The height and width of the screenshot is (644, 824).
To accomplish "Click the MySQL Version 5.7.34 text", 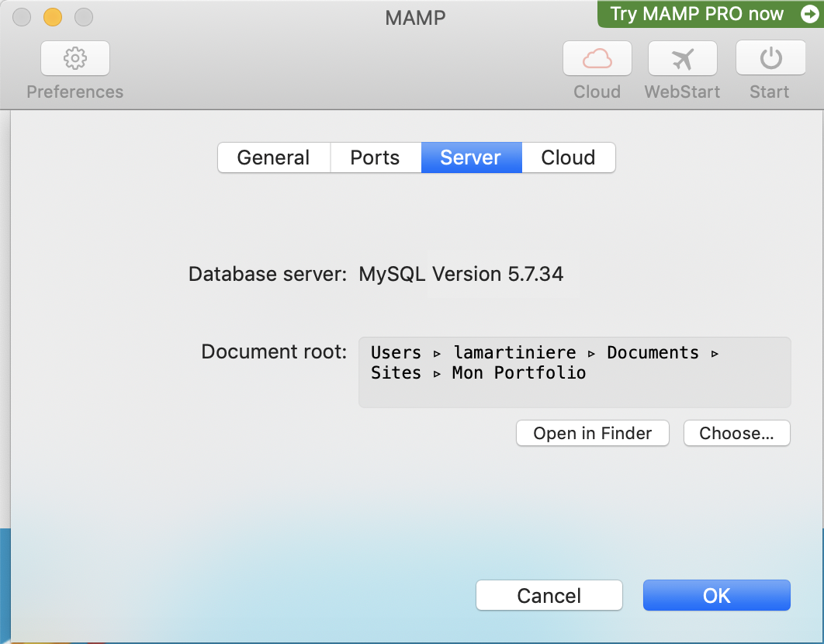I will (461, 274).
